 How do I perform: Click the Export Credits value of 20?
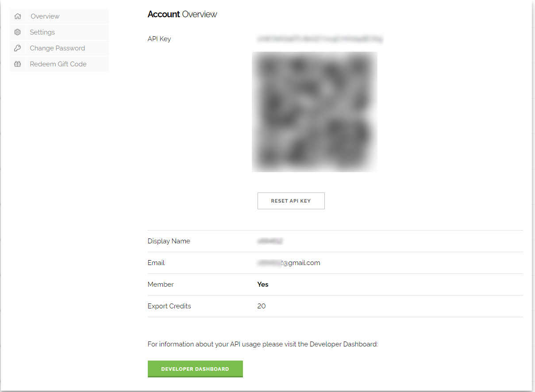(262, 306)
